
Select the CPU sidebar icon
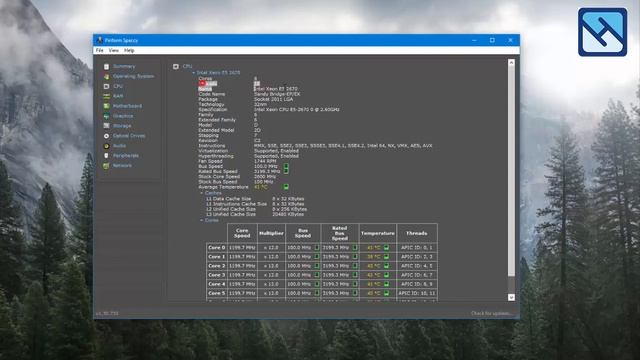coord(107,86)
